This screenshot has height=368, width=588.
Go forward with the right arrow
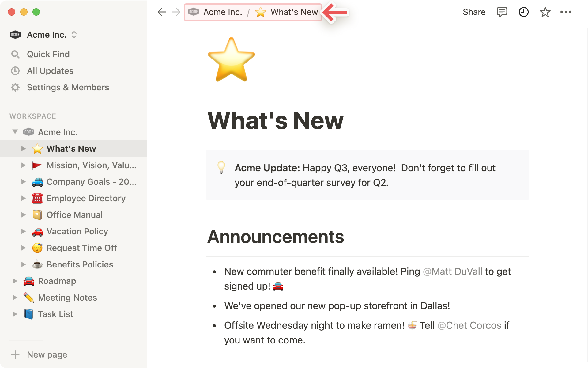click(x=176, y=12)
